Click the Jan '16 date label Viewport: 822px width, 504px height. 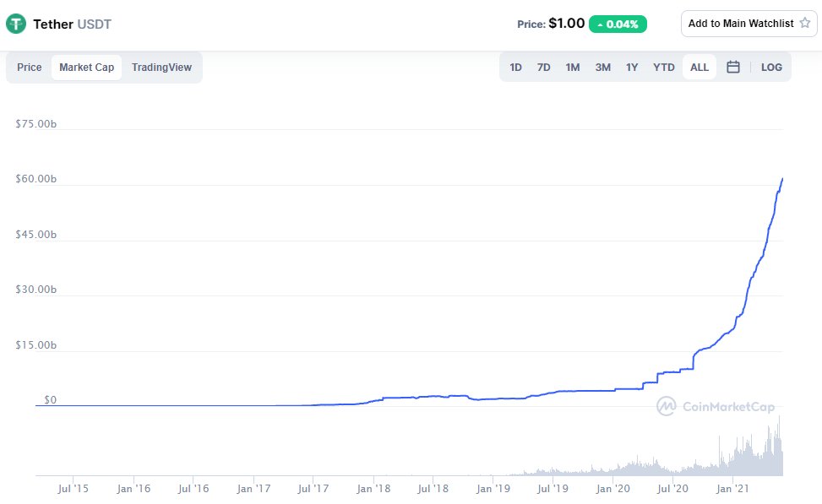click(133, 489)
